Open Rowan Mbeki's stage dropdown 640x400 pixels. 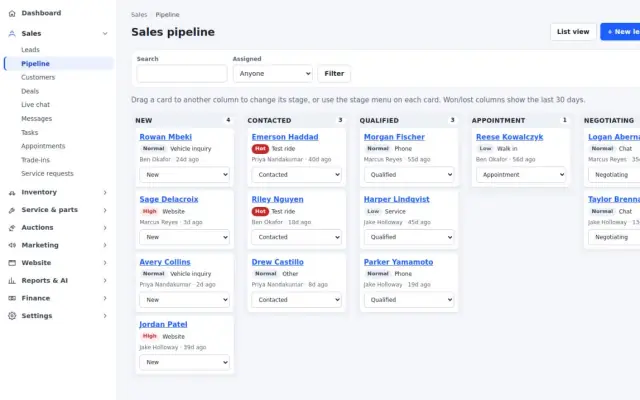tap(184, 175)
